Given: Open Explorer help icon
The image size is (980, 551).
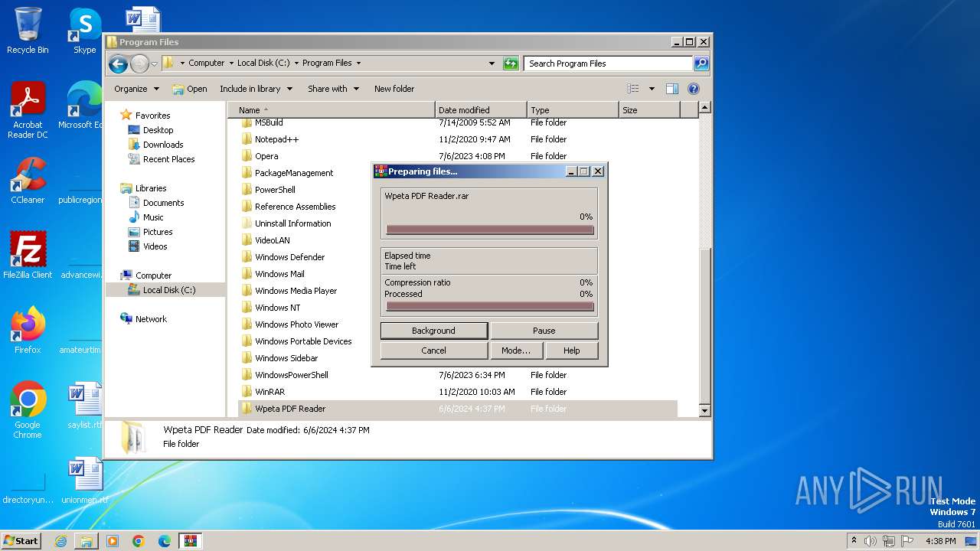Looking at the screenshot, I should 694,89.
